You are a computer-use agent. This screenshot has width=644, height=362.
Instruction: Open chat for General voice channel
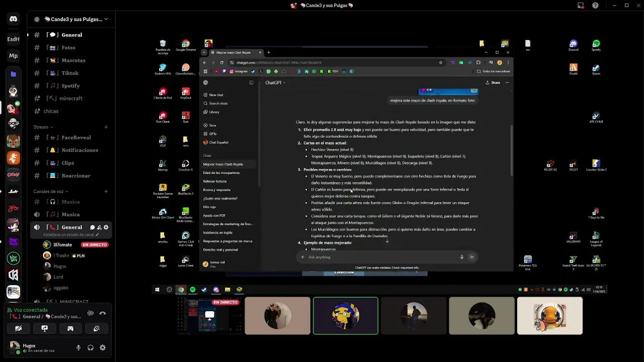click(92, 227)
